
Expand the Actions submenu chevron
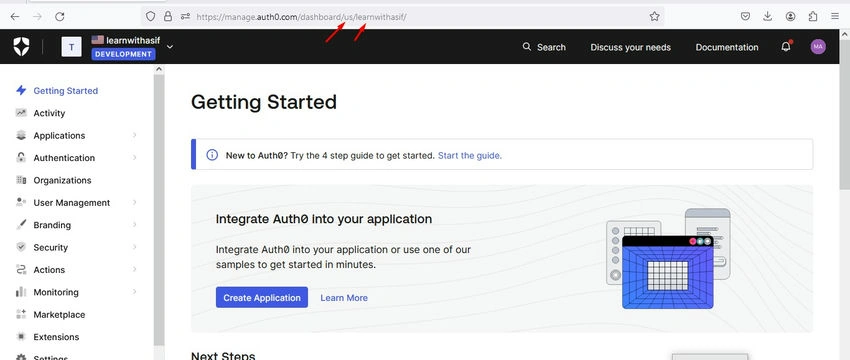coord(134,269)
